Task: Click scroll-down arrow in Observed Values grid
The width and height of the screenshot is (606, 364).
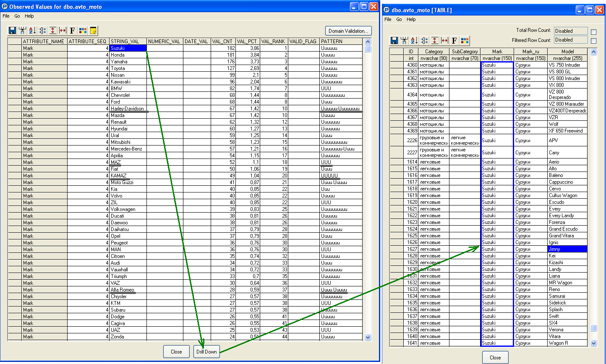Action: pyautogui.click(x=368, y=338)
